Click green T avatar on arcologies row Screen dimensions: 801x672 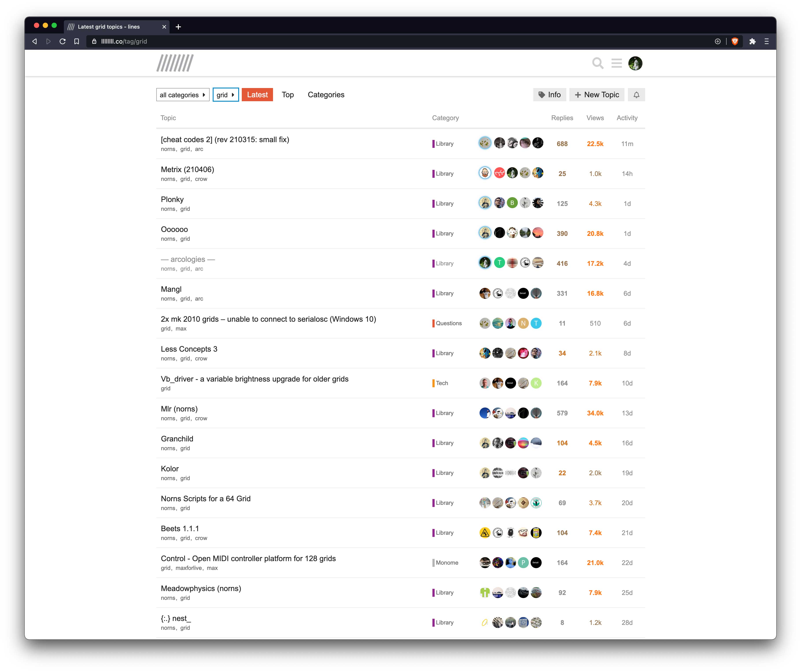(499, 263)
